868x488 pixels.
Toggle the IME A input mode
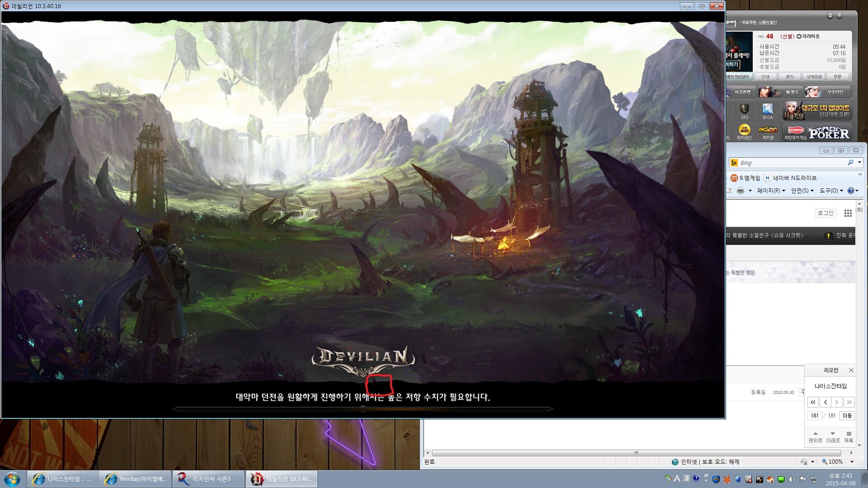point(677,478)
